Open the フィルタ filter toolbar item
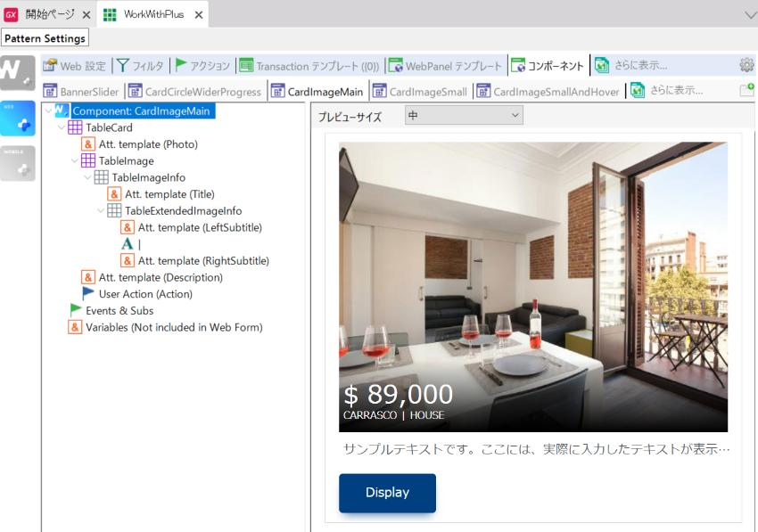Screen dimensions: 758x532 coord(141,66)
